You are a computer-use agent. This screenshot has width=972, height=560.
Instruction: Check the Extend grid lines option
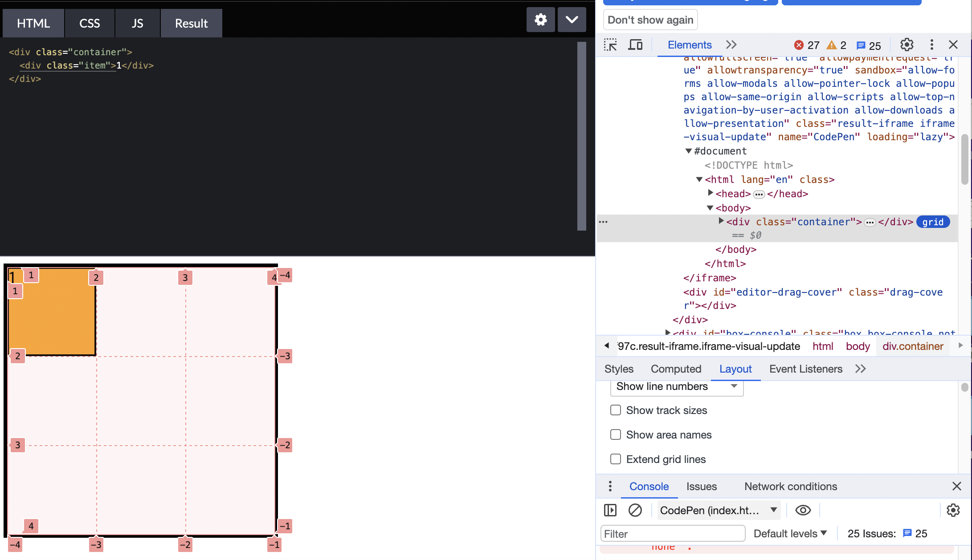[x=616, y=459]
